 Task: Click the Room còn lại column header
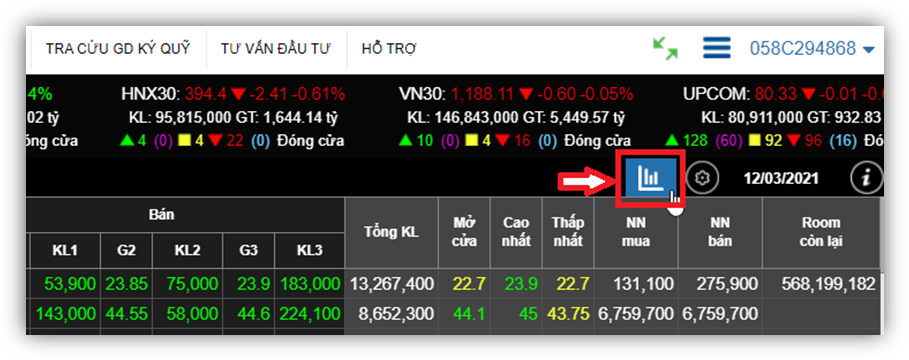pos(820,232)
